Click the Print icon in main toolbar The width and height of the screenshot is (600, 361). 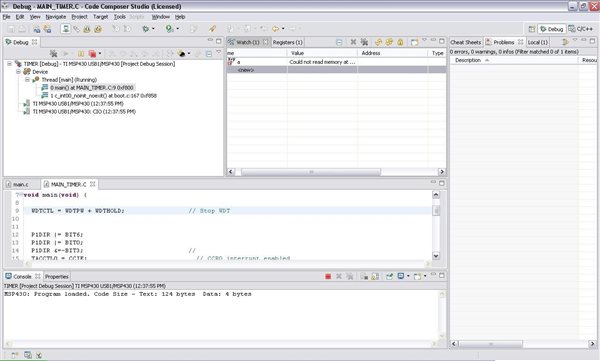pos(23,29)
